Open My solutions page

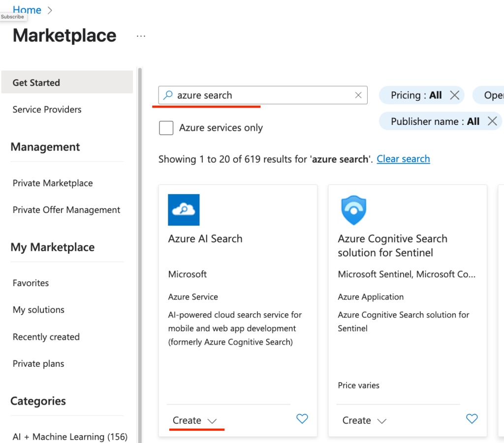38,310
